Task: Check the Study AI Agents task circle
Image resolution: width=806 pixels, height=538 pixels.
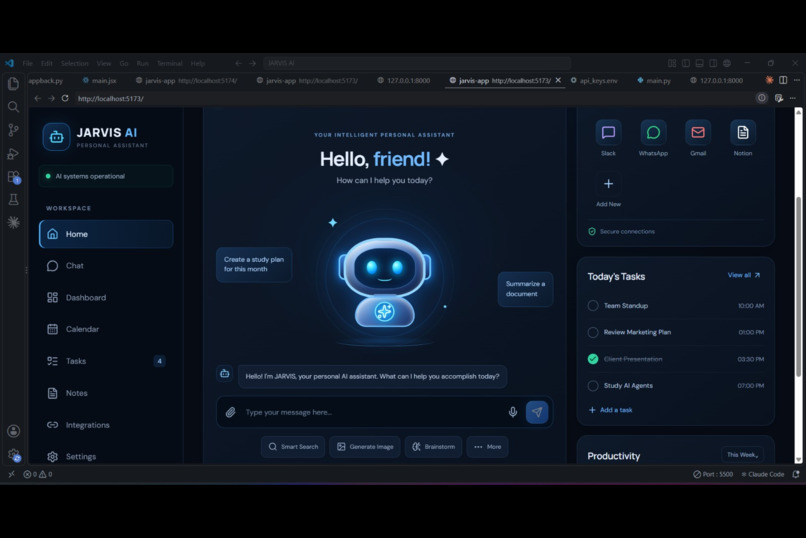Action: pyautogui.click(x=593, y=386)
